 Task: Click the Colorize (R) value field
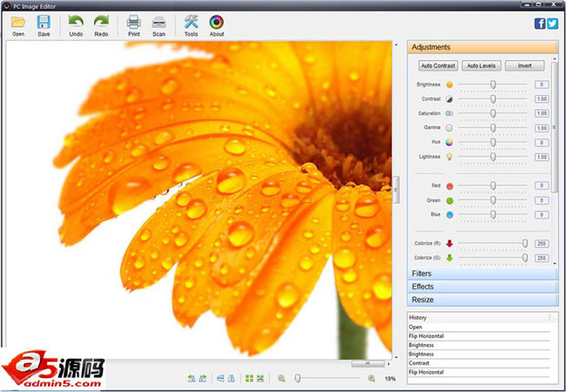tap(542, 244)
